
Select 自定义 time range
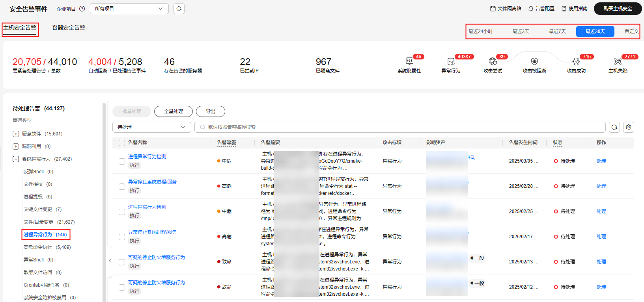pyautogui.click(x=631, y=31)
